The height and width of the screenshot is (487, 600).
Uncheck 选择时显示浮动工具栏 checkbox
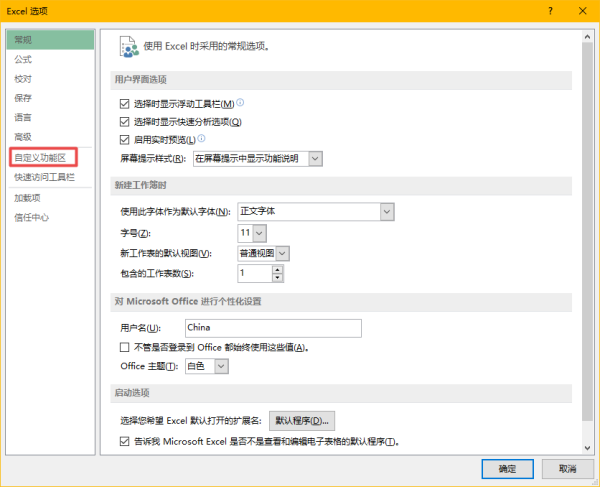(x=124, y=104)
